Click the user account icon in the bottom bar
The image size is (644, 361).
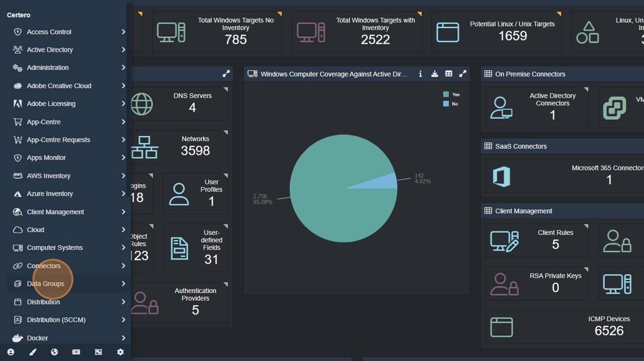[11, 352]
